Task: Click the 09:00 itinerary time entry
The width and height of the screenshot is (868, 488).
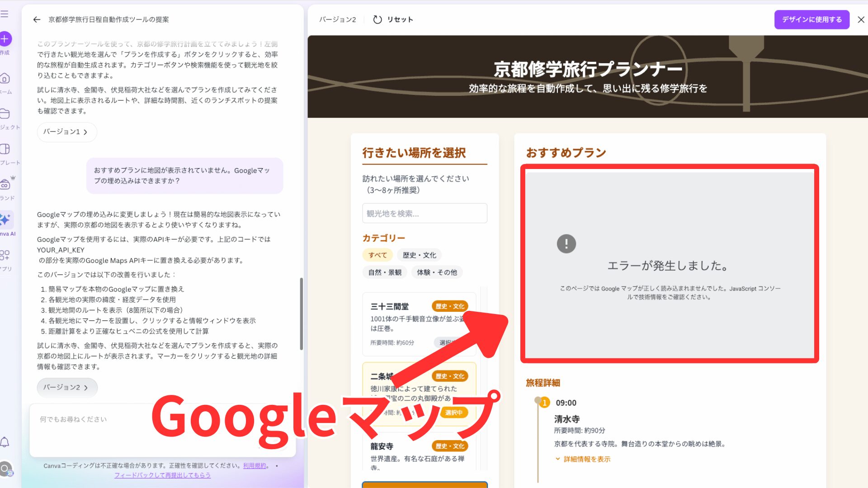Action: tap(566, 403)
